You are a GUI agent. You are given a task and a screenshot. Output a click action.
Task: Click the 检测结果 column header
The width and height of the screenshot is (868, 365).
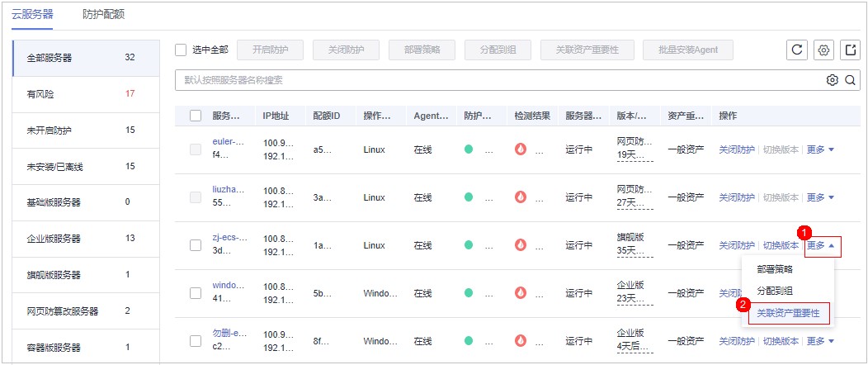(x=532, y=116)
